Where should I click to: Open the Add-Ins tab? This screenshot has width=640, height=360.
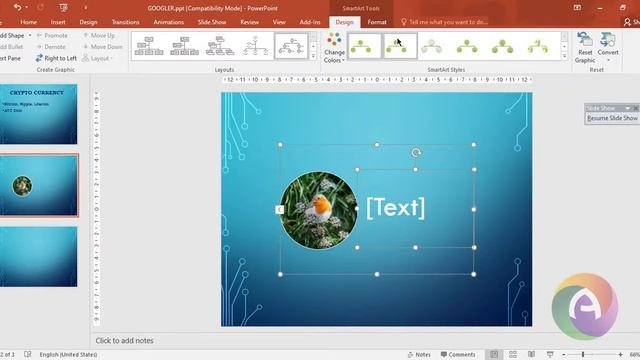310,22
